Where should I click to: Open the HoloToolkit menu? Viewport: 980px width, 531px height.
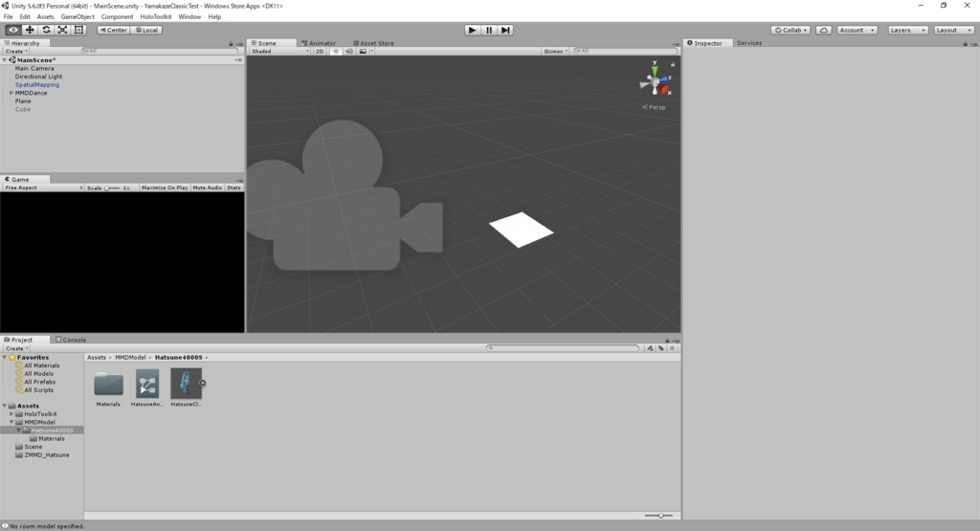click(156, 17)
